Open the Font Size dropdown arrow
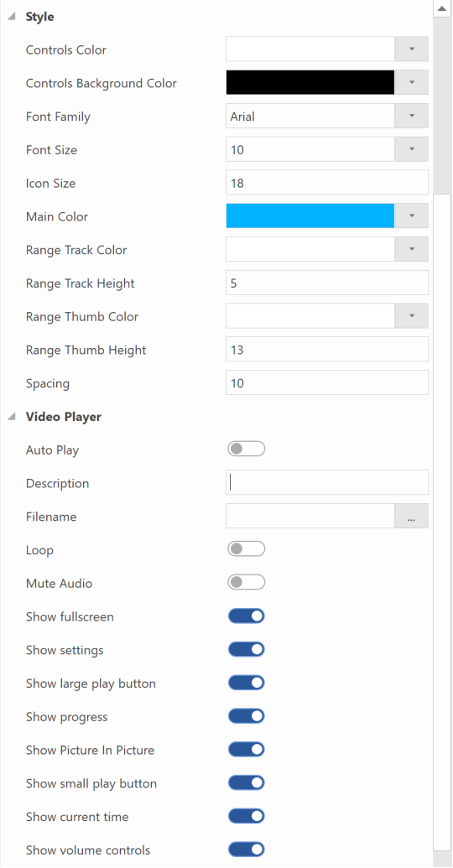Viewport: 453px width, 868px height. (411, 149)
